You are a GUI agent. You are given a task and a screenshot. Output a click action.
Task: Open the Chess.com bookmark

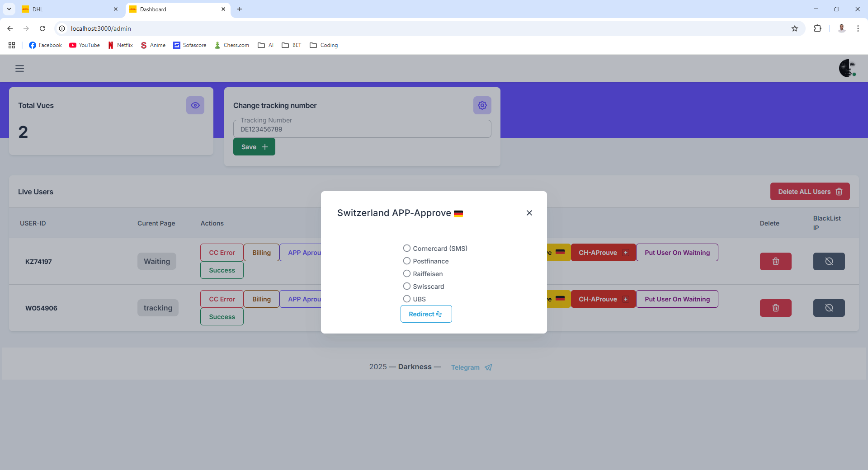(x=232, y=45)
